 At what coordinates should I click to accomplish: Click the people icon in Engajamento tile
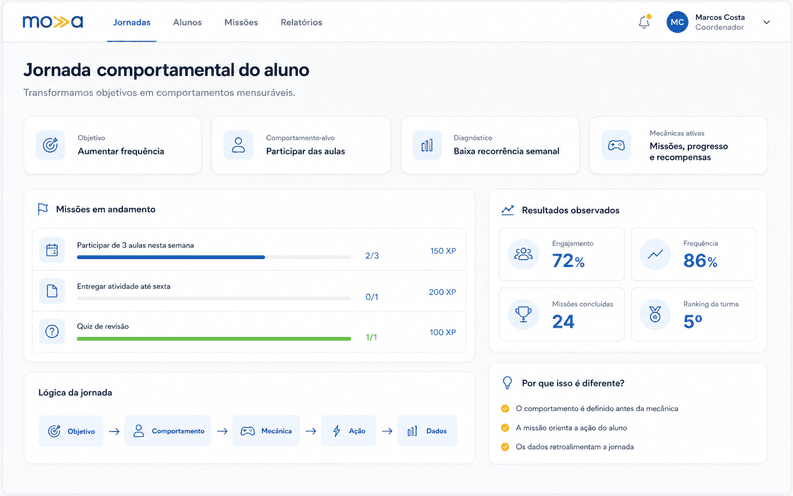coord(523,254)
